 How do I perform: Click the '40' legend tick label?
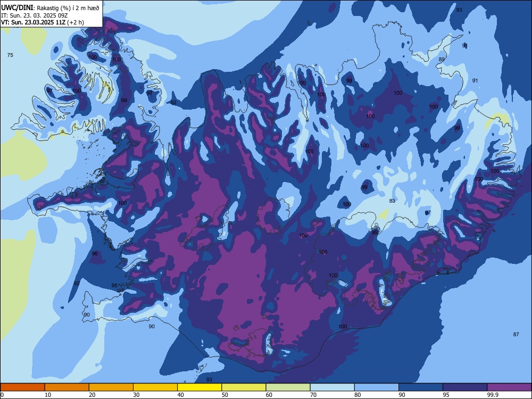(x=180, y=395)
